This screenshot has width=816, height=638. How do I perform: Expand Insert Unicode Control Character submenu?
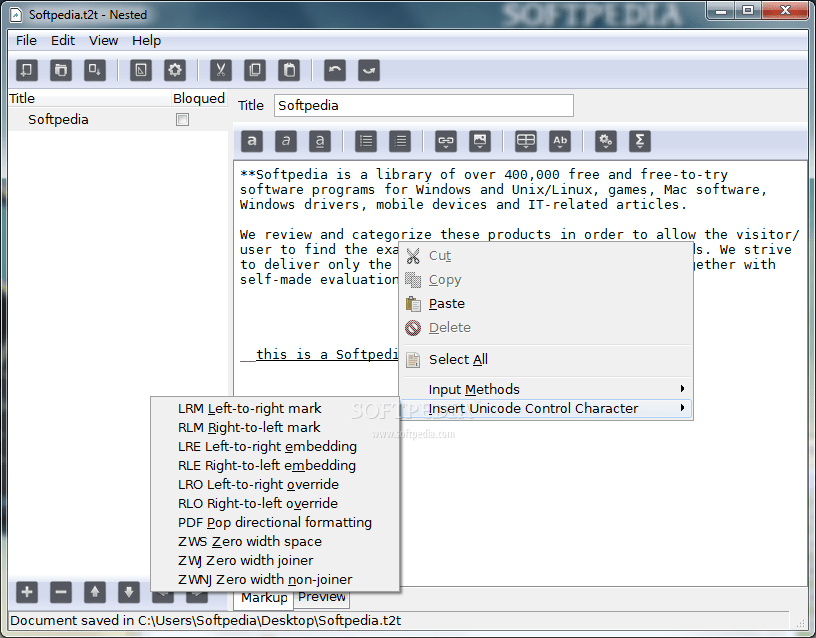point(546,409)
